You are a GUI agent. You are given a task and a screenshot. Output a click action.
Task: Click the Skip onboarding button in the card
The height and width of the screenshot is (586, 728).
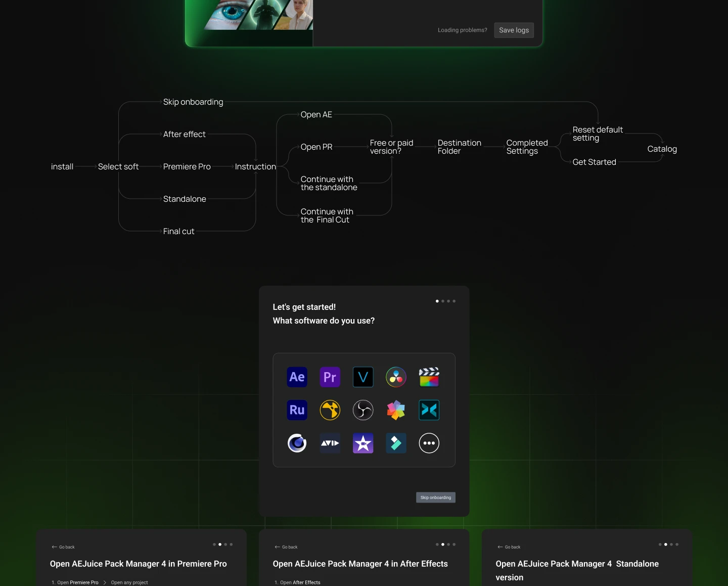click(436, 498)
